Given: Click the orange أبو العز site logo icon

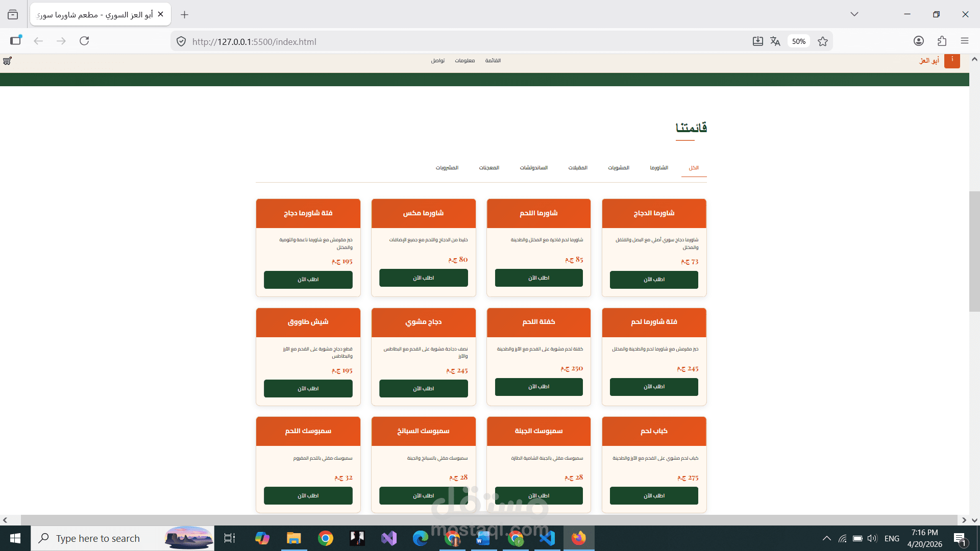Looking at the screenshot, I should point(951,61).
